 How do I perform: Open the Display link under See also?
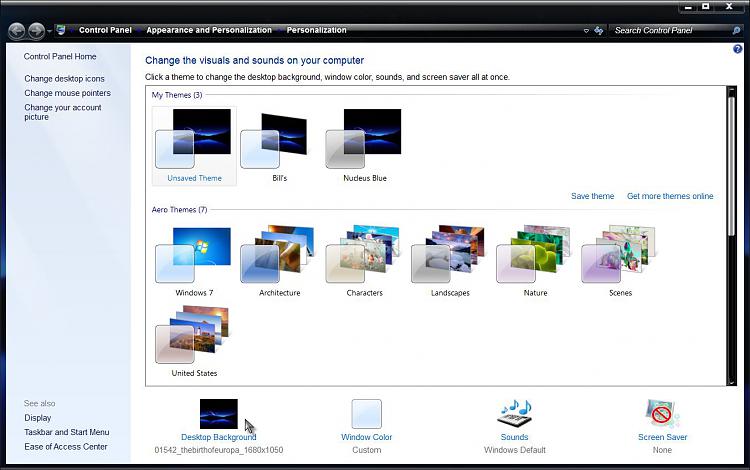[37, 417]
